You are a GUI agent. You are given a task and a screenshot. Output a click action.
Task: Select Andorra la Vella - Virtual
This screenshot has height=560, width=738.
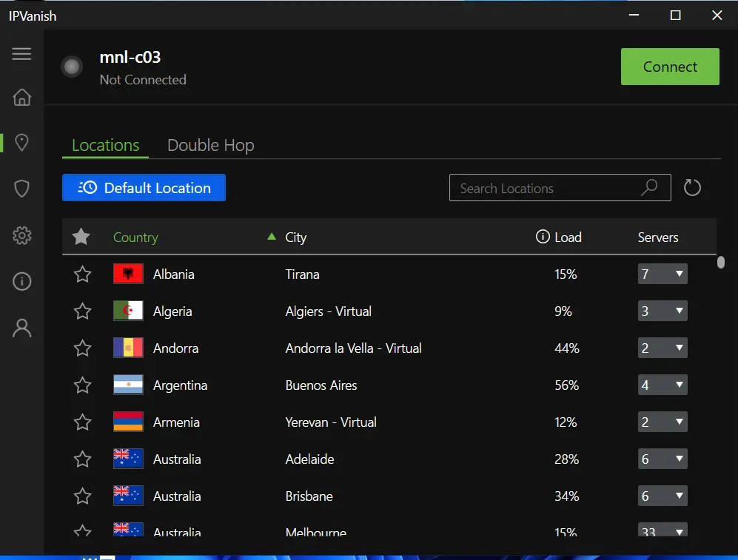tap(354, 348)
